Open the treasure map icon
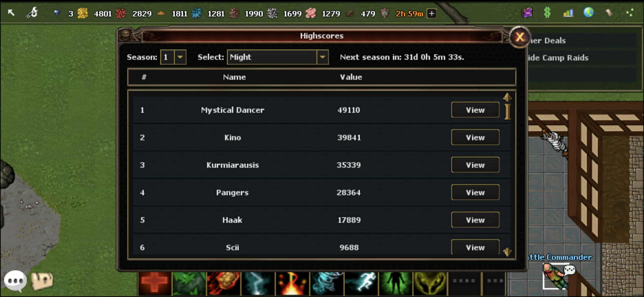Image resolution: width=644 pixels, height=297 pixels. [42, 281]
